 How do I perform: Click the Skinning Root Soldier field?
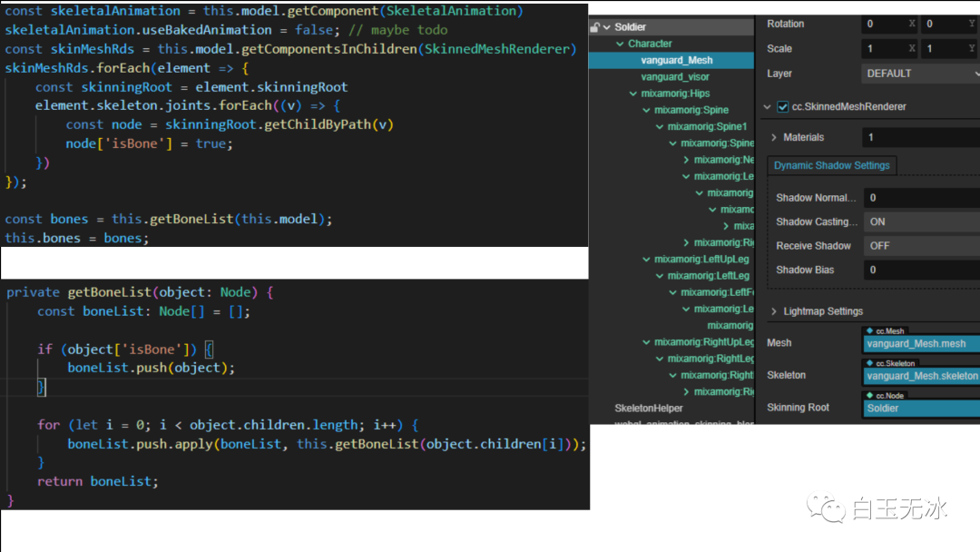click(x=921, y=409)
